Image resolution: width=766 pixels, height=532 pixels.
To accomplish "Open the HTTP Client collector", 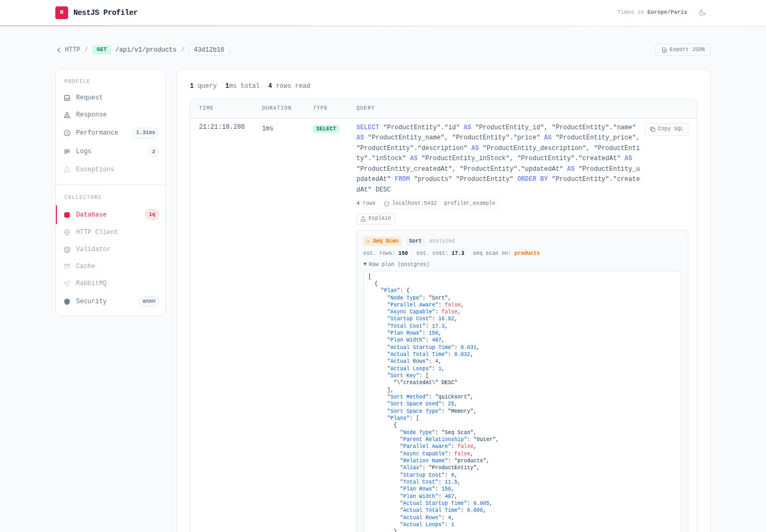I will point(111,232).
